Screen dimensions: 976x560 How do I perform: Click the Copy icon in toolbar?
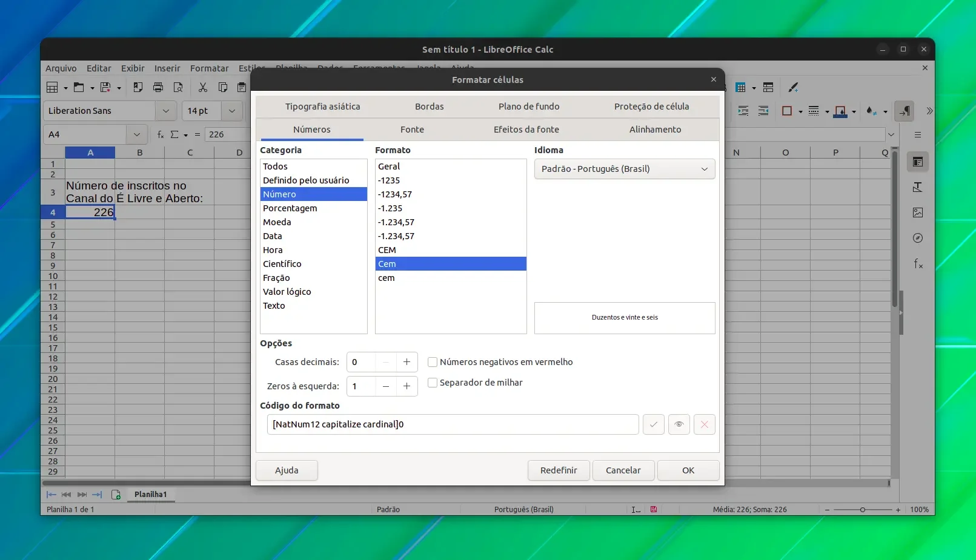pos(223,87)
